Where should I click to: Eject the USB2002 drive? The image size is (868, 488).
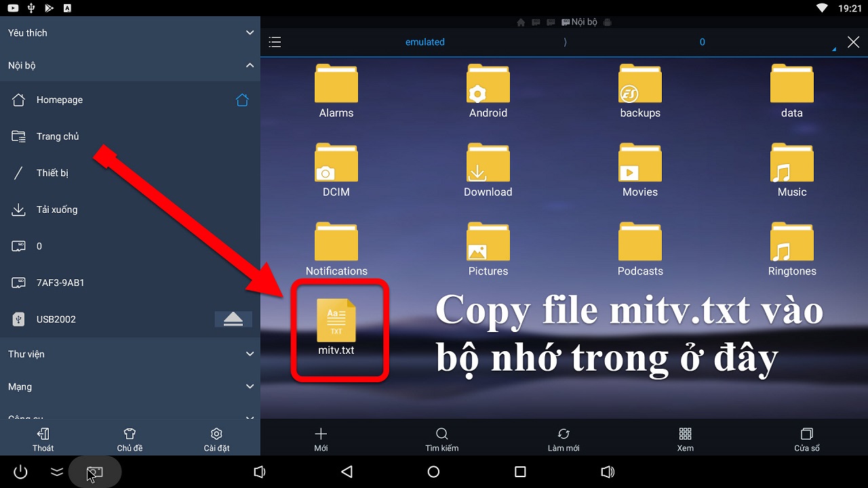233,319
